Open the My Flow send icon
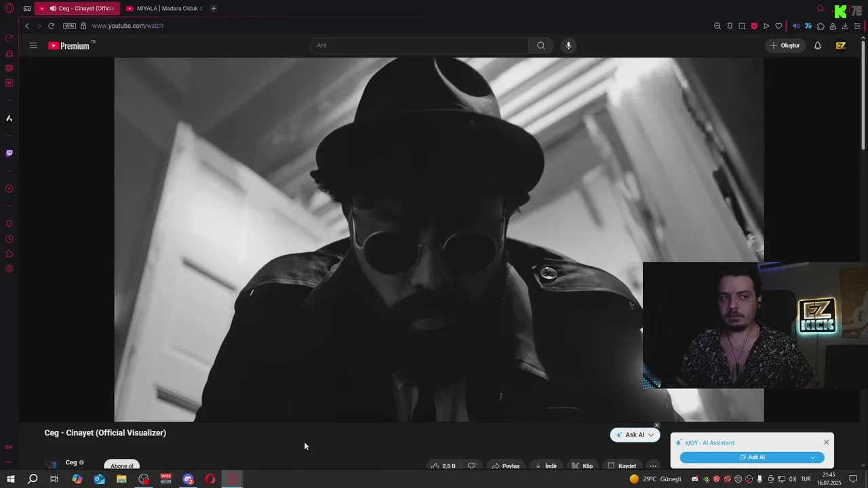The width and height of the screenshot is (868, 488). [766, 26]
